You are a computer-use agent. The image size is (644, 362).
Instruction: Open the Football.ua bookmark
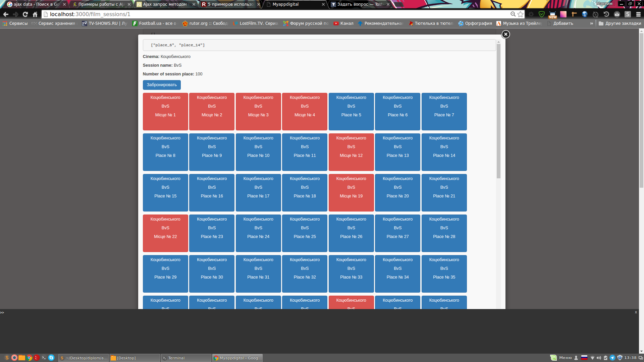(x=154, y=23)
